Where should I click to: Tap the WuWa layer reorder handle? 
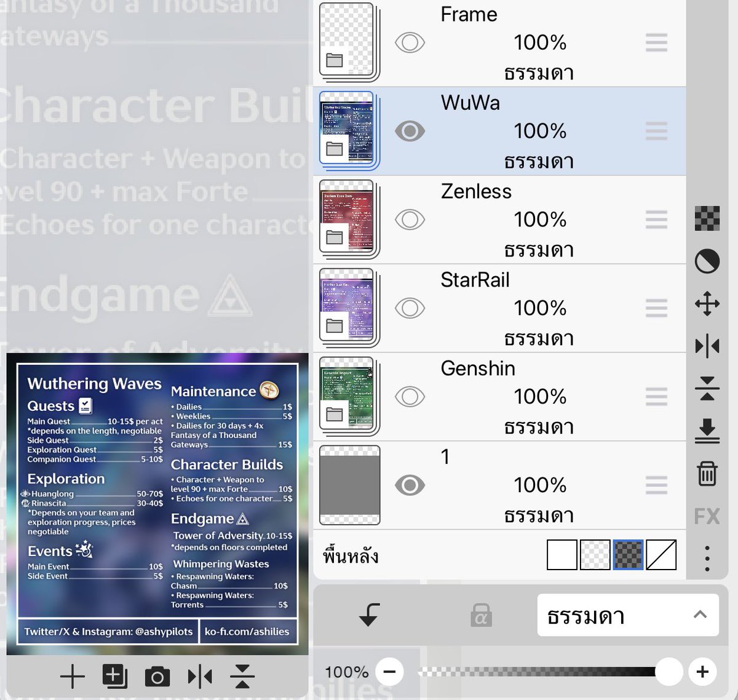coord(656,131)
